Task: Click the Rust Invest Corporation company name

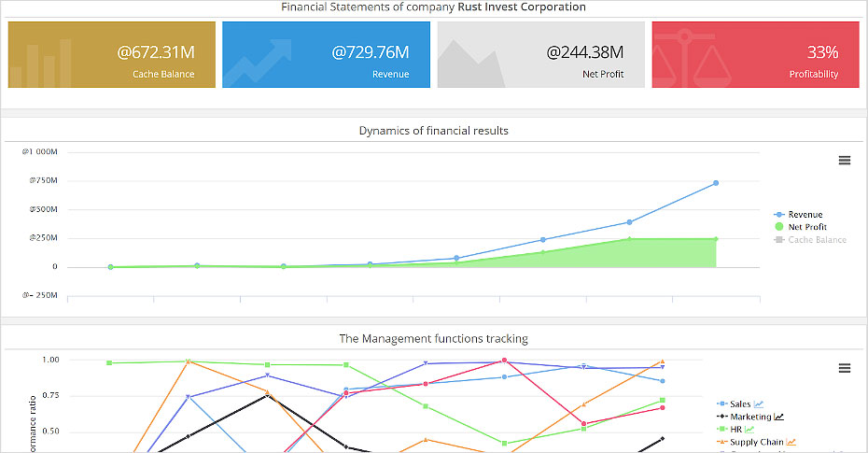Action: (x=522, y=7)
